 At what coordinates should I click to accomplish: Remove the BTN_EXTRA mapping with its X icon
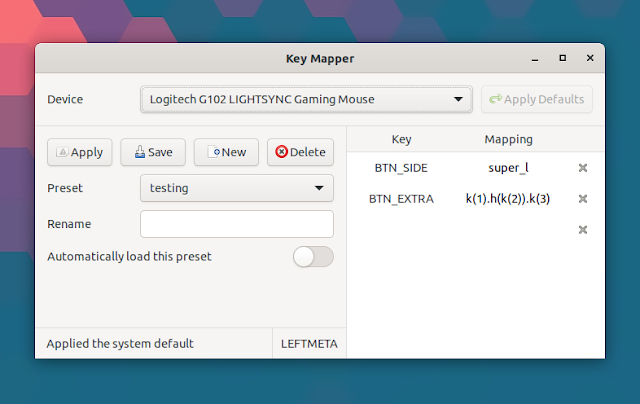coord(582,199)
